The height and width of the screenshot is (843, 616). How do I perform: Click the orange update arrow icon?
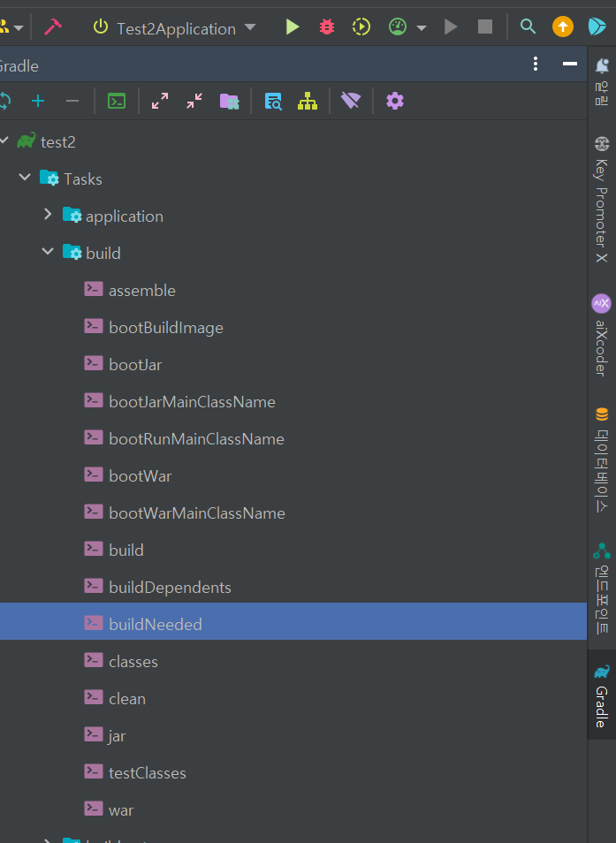[x=563, y=27]
